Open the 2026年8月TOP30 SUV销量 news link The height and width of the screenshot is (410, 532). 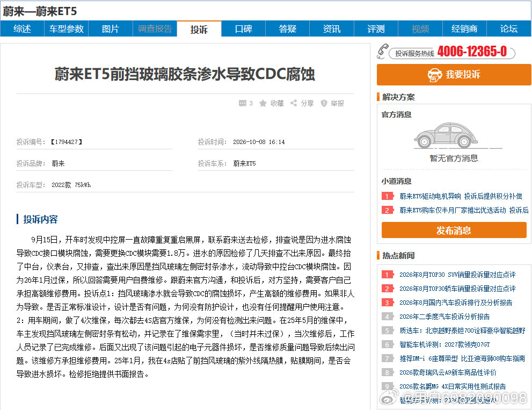coord(457,275)
